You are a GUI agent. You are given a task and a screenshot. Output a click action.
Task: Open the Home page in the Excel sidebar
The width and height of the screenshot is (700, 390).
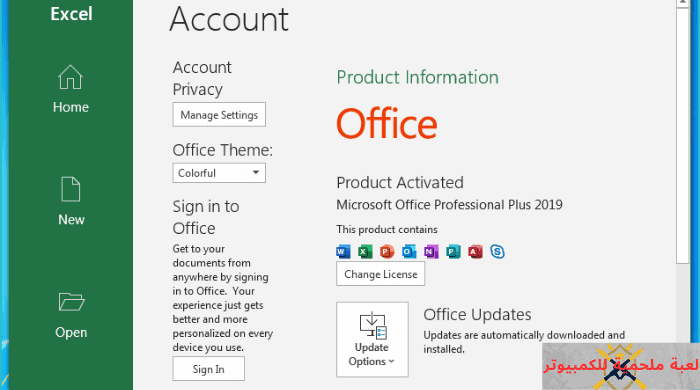coord(71,89)
